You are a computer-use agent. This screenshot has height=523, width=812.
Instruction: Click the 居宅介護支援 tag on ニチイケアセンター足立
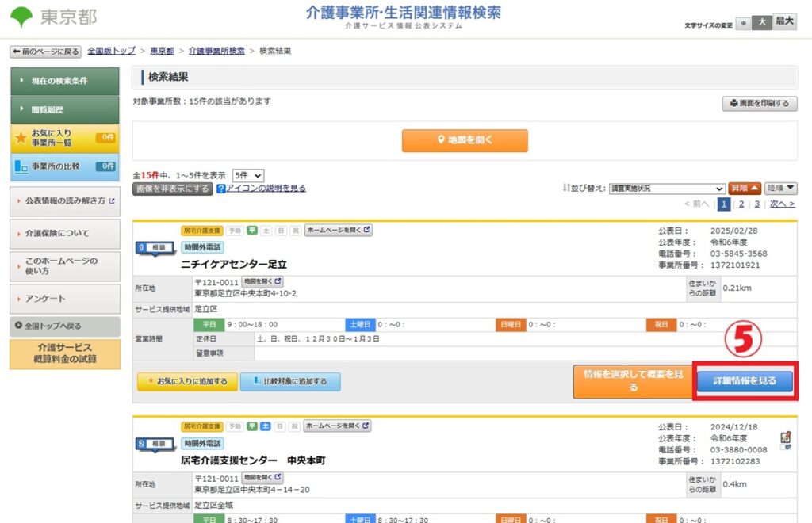pos(202,231)
